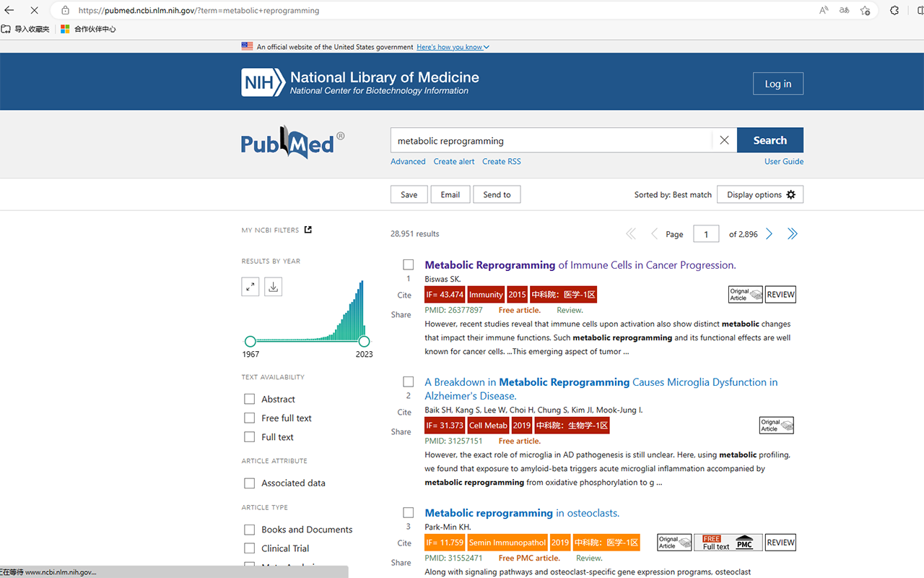This screenshot has height=578, width=924.
Task: Jump to the last page of results
Action: click(x=792, y=233)
